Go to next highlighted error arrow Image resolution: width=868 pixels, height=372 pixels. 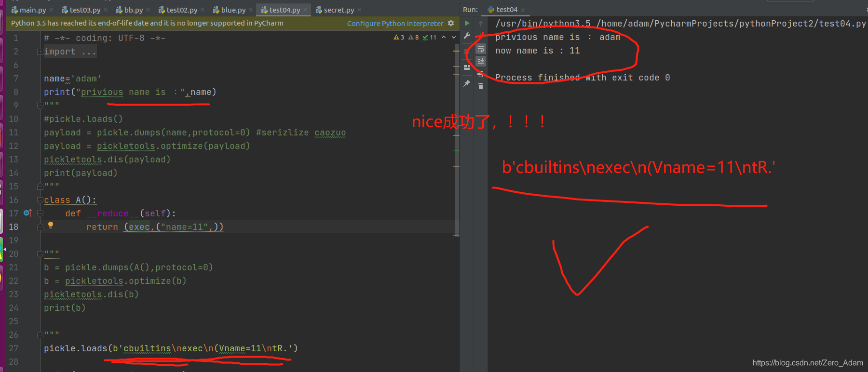453,37
